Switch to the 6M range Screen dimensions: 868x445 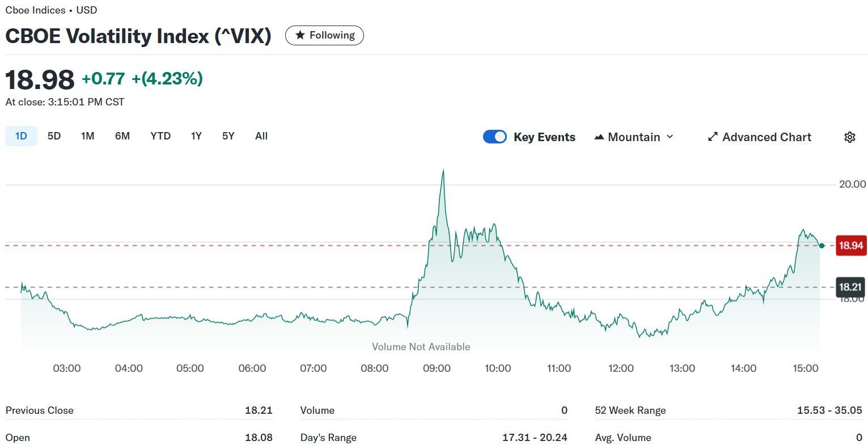pyautogui.click(x=122, y=136)
